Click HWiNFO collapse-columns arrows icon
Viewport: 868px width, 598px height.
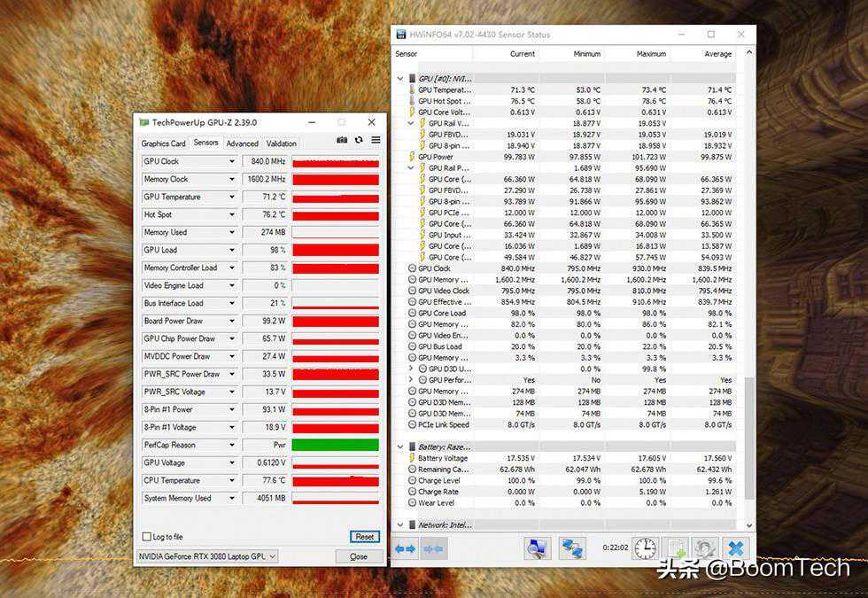433,549
